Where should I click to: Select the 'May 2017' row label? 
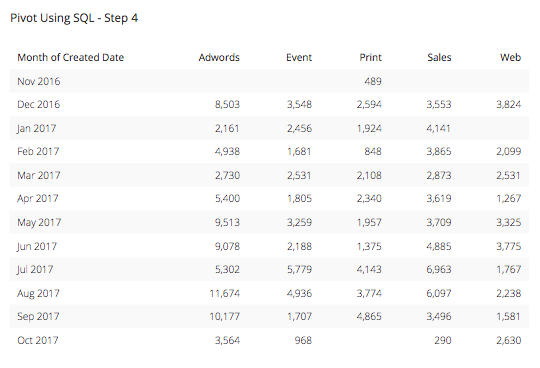39,222
